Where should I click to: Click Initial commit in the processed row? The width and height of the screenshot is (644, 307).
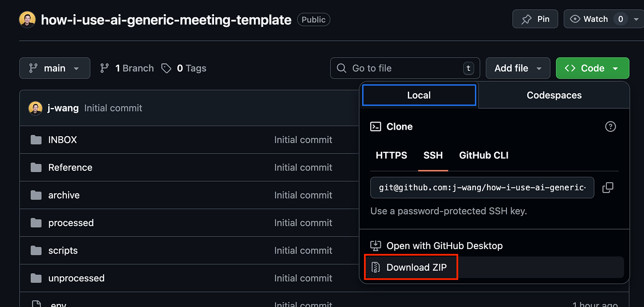click(x=303, y=223)
